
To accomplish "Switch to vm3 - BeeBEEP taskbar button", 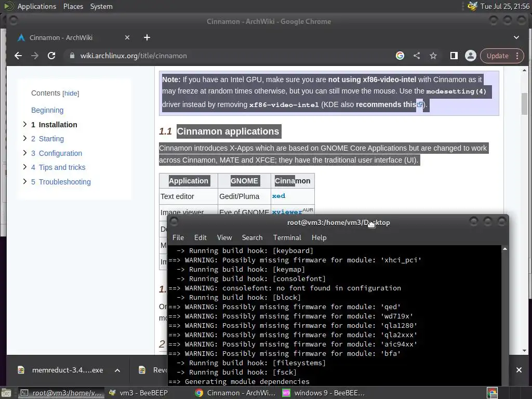I will point(139,393).
